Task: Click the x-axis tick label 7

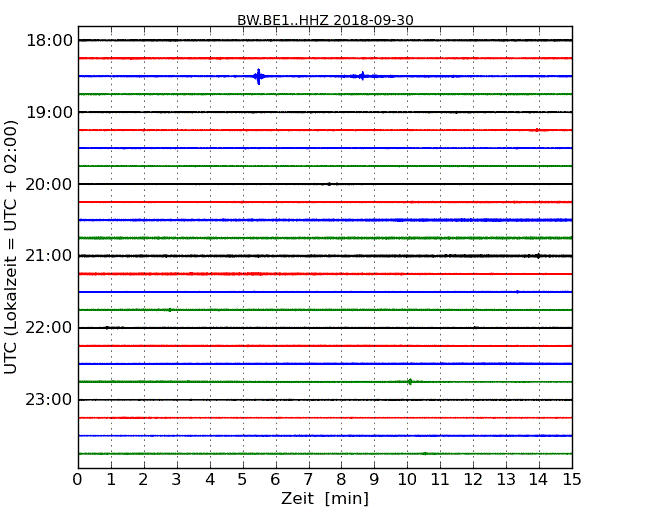Action: coord(308,480)
